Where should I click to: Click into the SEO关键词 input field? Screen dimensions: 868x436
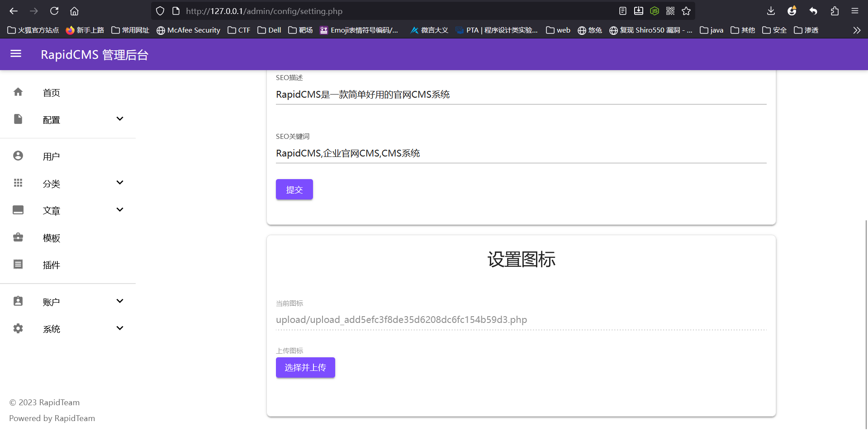tap(520, 153)
